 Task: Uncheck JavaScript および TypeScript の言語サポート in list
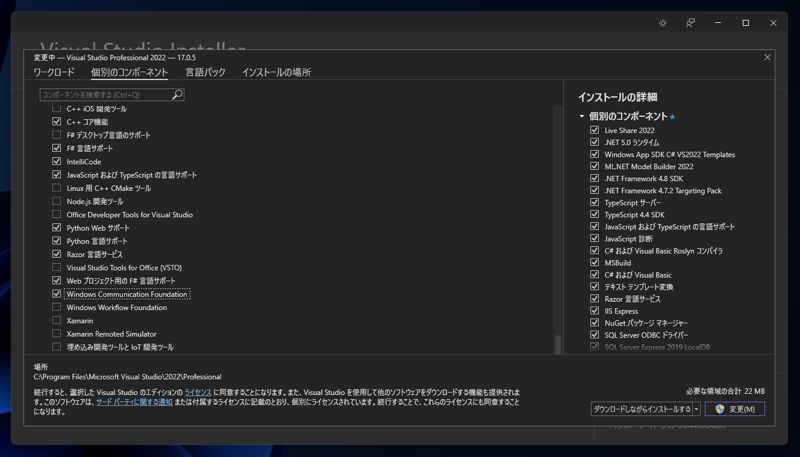pos(56,174)
